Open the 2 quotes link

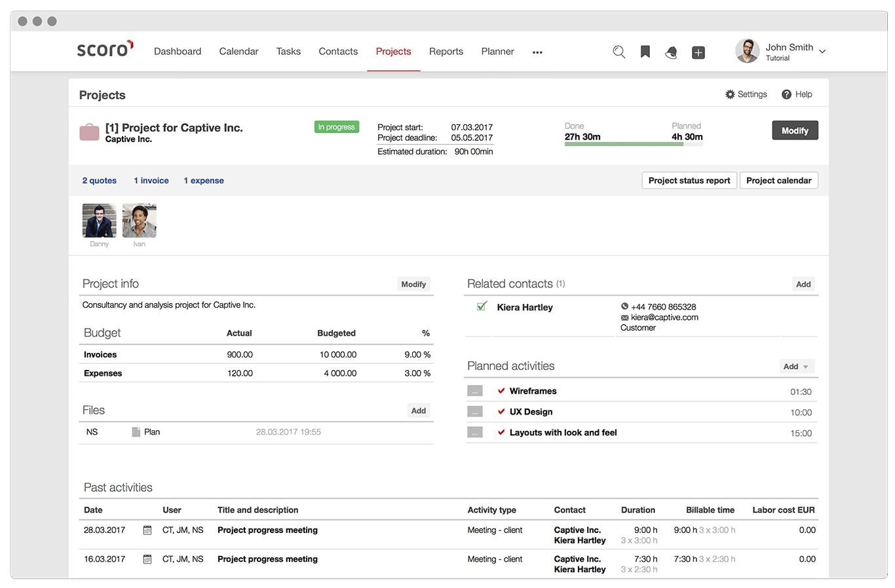pyautogui.click(x=99, y=180)
